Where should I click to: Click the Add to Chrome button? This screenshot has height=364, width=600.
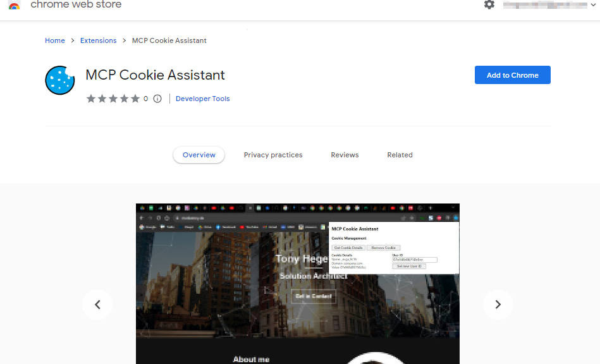click(512, 75)
